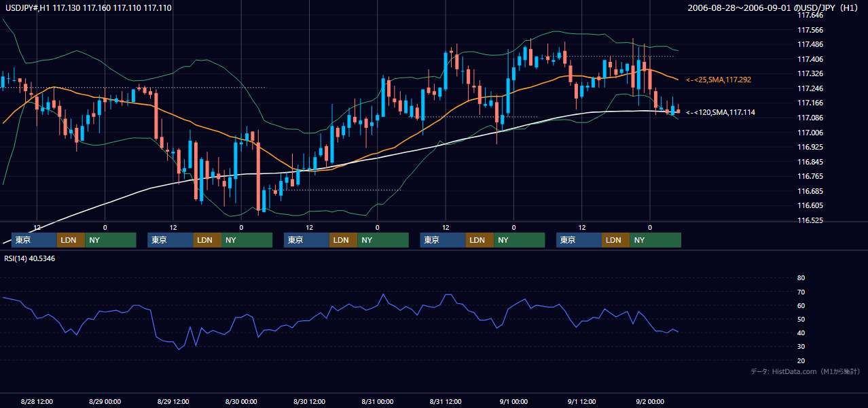Click price axis label 116.605
This screenshot has width=868, height=408.
[810, 205]
